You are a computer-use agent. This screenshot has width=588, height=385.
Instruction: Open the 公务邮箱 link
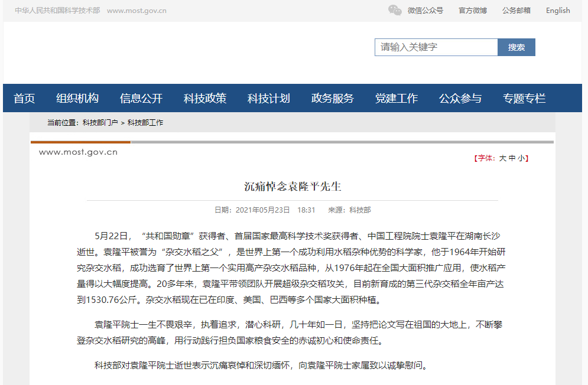pyautogui.click(x=516, y=11)
